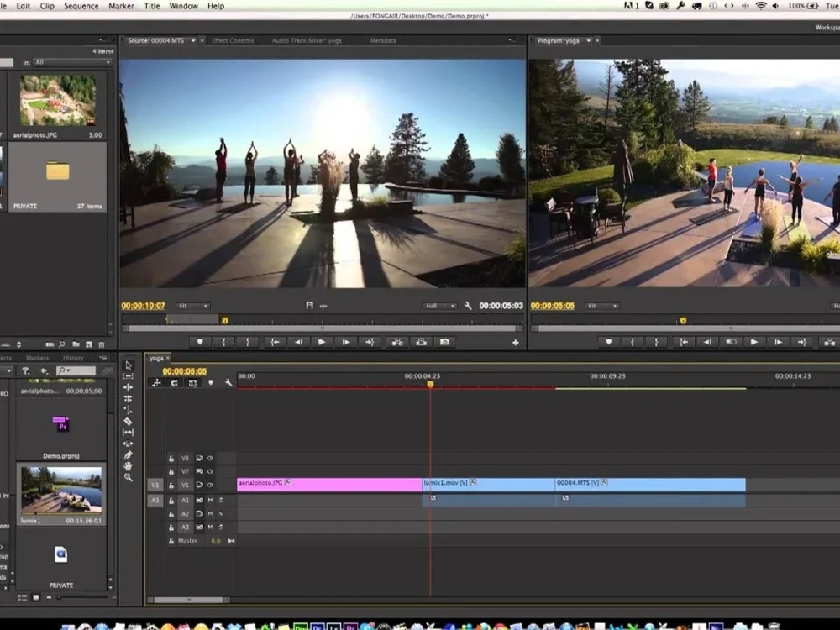Play the sequence in Program monitor
Viewport: 840px width, 630px height.
754,342
